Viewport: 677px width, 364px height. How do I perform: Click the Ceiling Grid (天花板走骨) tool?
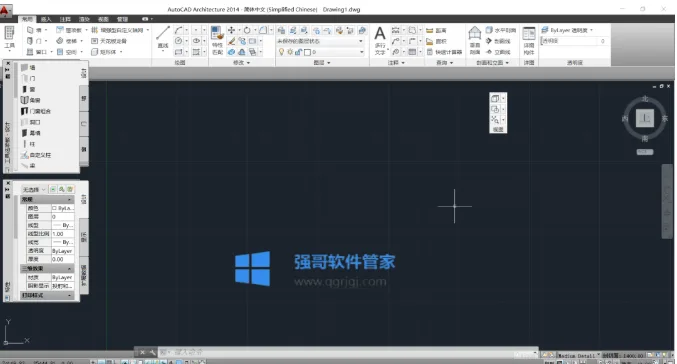pos(109,41)
